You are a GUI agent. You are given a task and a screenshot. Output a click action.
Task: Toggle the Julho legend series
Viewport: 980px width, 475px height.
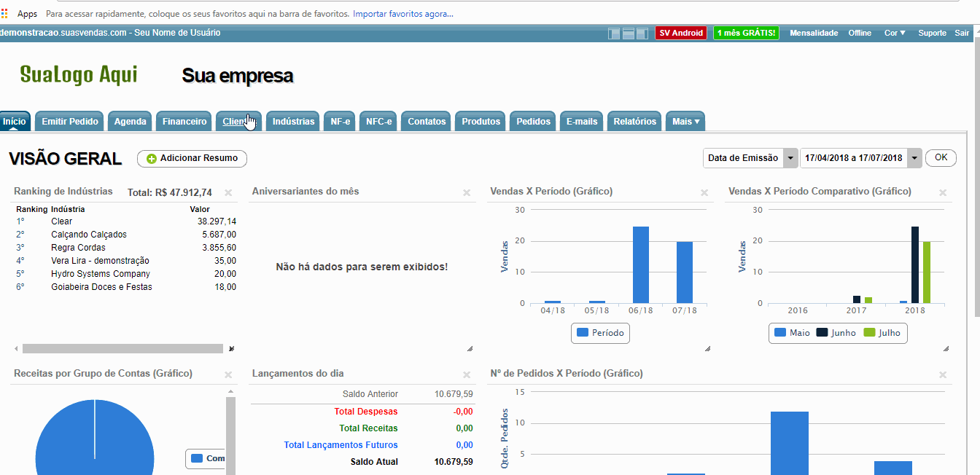(x=882, y=333)
